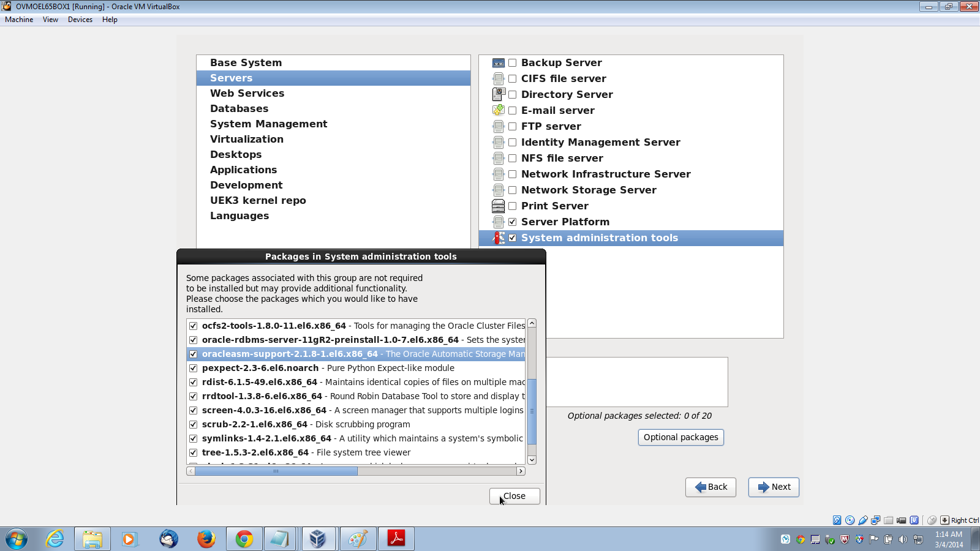The width and height of the screenshot is (980, 551).
Task: Click the System administration tools knife icon
Action: [x=499, y=238]
